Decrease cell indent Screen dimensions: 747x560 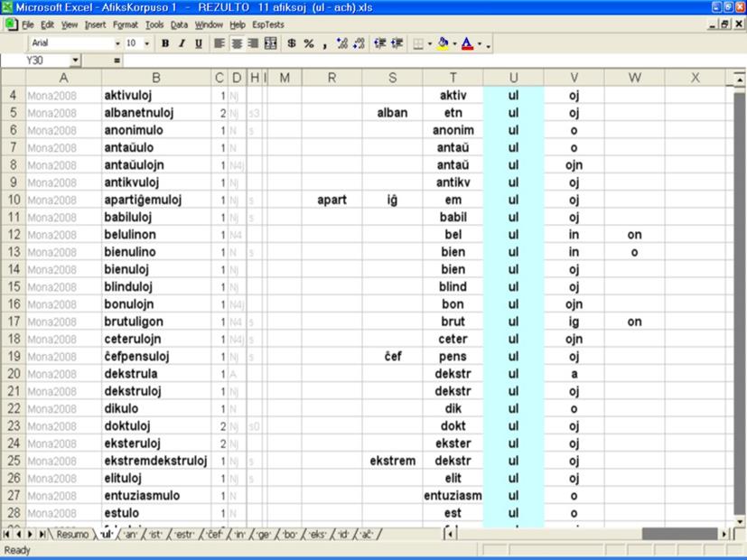(379, 44)
